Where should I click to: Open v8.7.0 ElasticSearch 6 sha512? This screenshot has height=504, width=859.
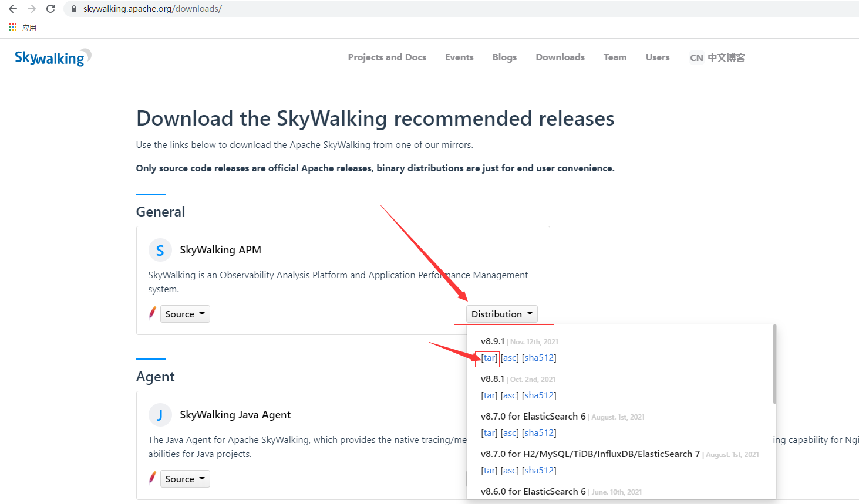pos(539,433)
